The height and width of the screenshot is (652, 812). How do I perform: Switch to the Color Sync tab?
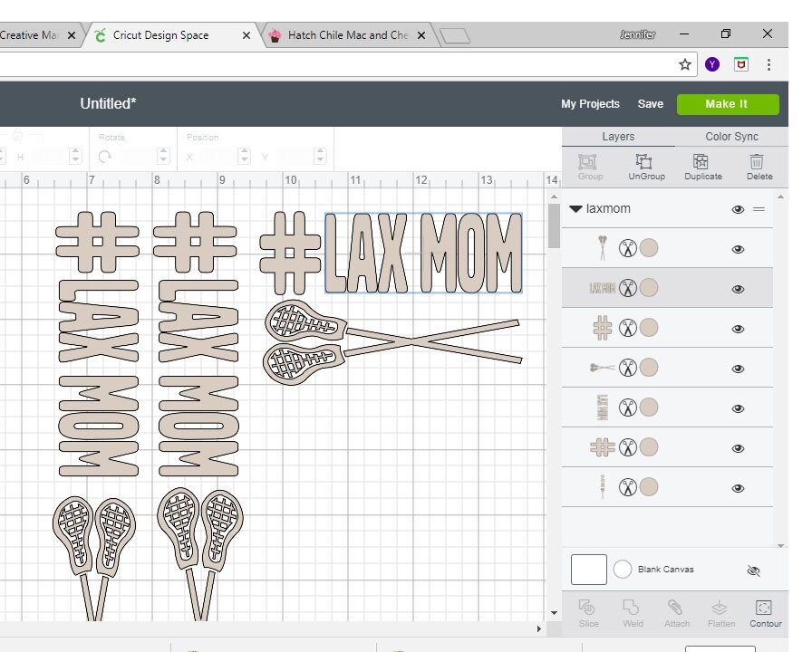click(731, 136)
